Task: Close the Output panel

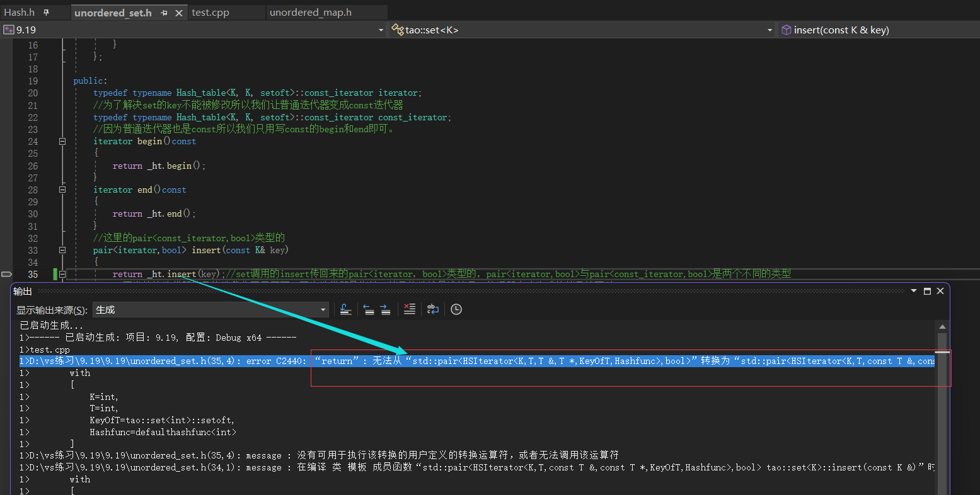Action: tap(940, 291)
